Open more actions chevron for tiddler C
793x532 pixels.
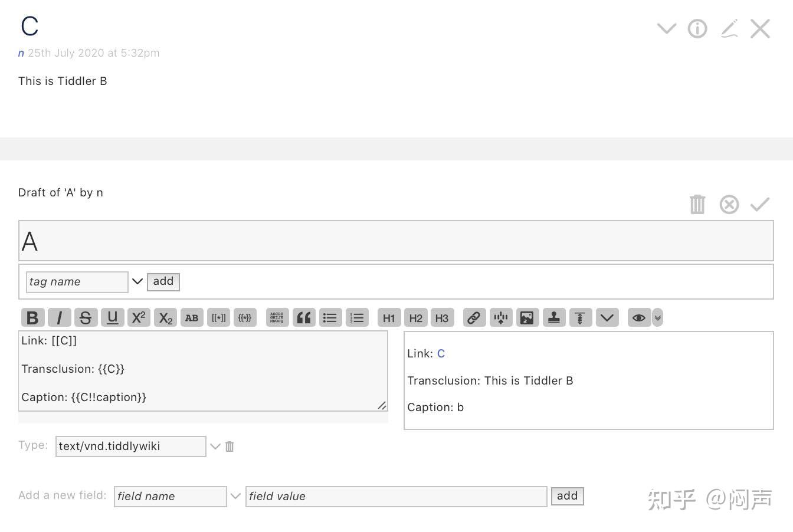coord(667,28)
